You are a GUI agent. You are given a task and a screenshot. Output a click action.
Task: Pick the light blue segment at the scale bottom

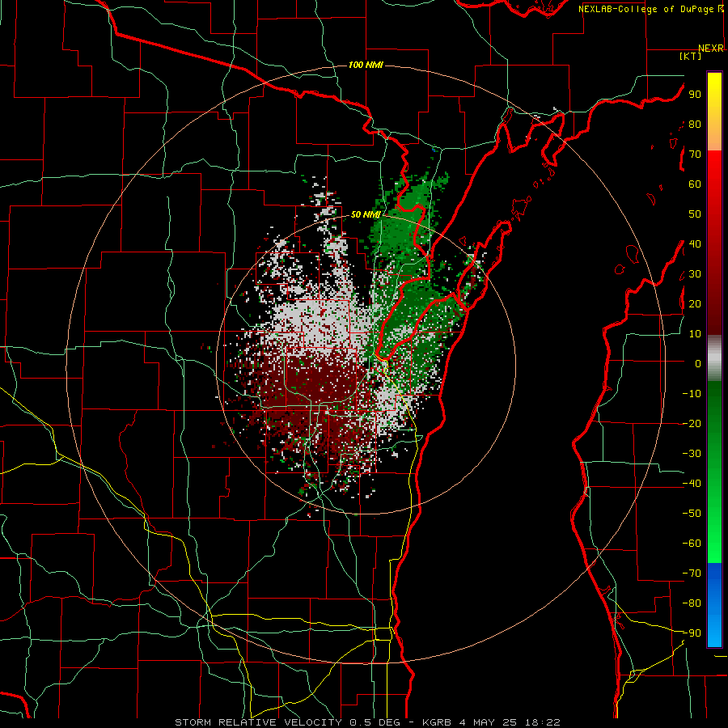point(714,629)
